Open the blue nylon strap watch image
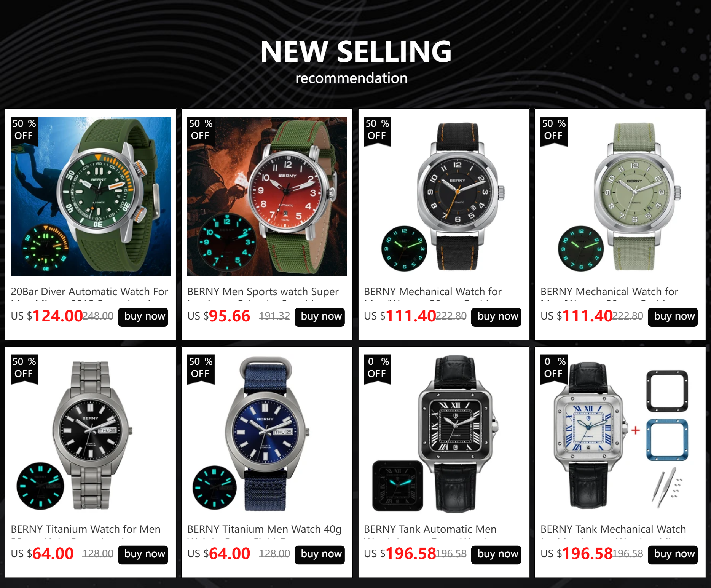711x588 pixels. click(x=267, y=434)
